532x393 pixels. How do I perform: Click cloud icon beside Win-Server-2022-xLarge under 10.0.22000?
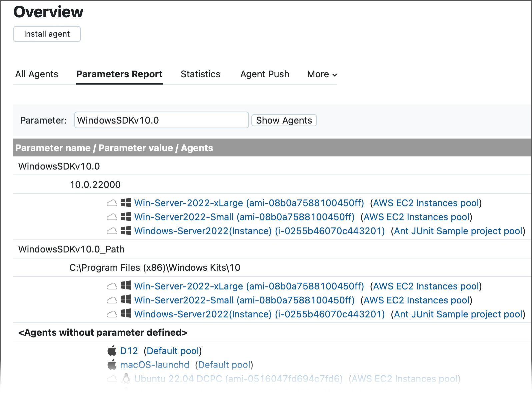(x=112, y=203)
